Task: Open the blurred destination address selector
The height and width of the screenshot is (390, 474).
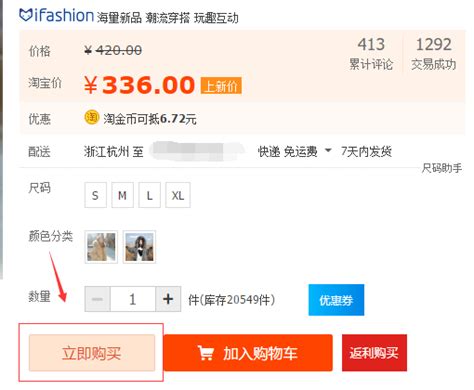Action: tap(197, 151)
